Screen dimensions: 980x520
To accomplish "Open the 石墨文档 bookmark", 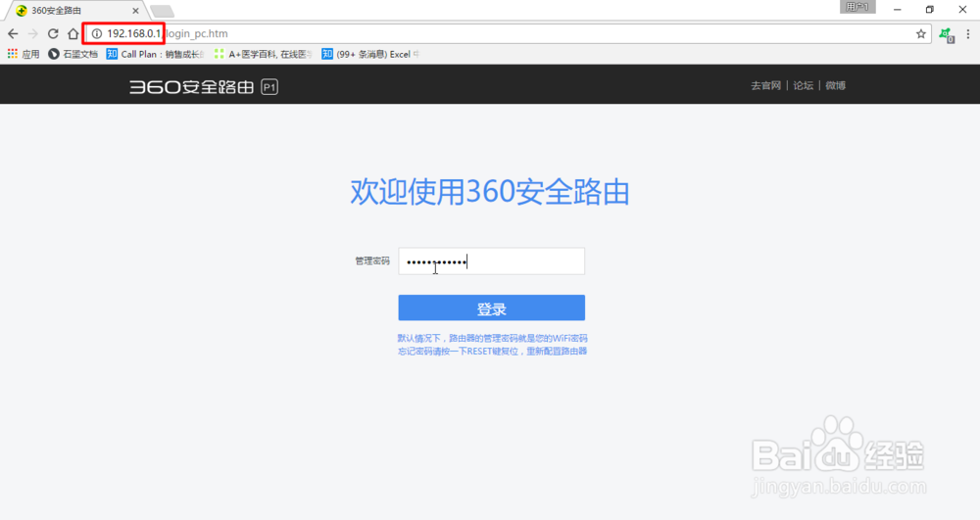I will tap(73, 54).
